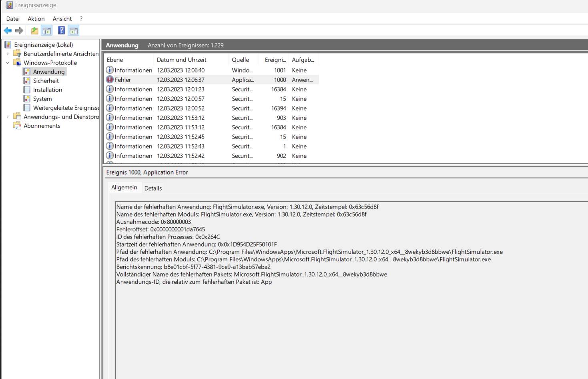Click the Ereignisanzeige title bar icon
The height and width of the screenshot is (379, 588).
tap(9, 5)
